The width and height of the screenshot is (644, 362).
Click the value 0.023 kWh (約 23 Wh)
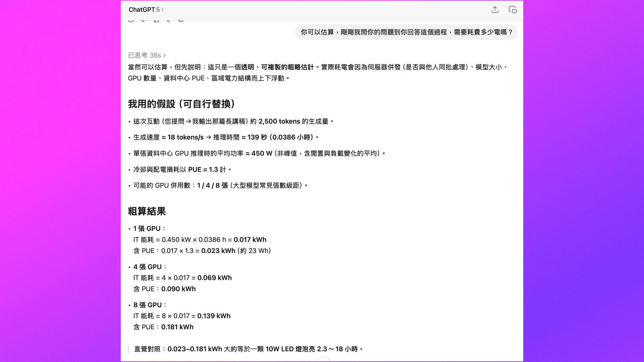(x=236, y=251)
